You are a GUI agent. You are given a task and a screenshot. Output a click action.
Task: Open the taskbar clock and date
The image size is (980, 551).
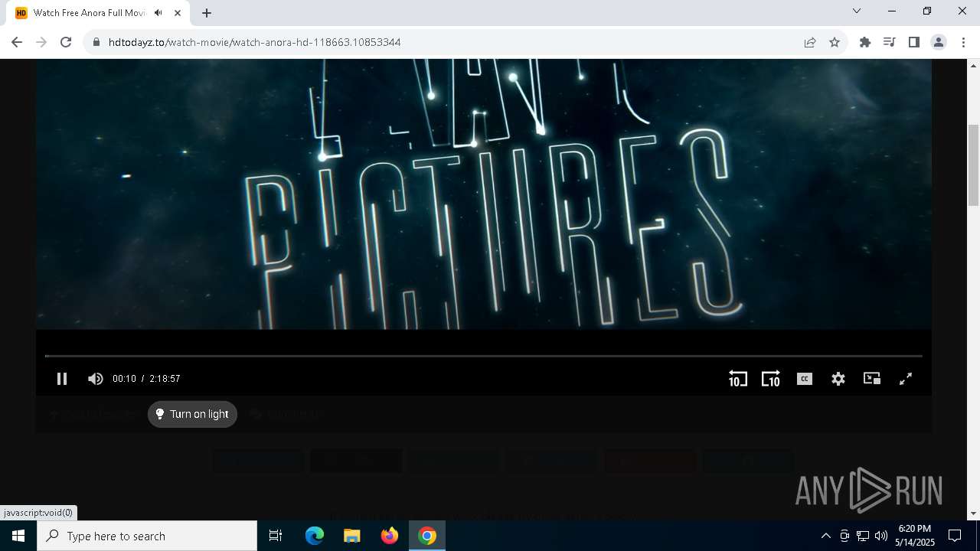(x=915, y=536)
